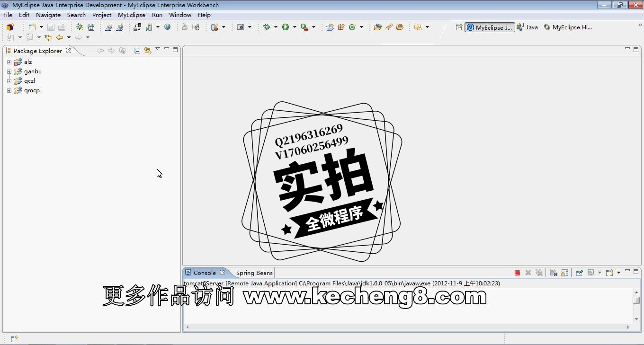The height and width of the screenshot is (345, 644).
Task: Open the Search menu
Action: (x=76, y=15)
